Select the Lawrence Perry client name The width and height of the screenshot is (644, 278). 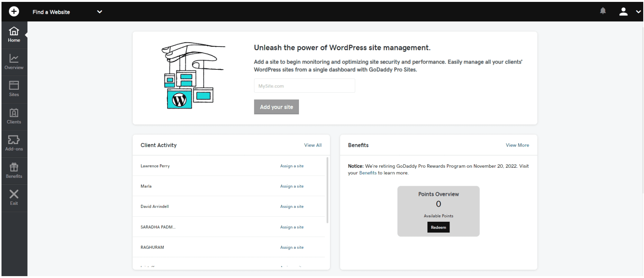(x=155, y=166)
